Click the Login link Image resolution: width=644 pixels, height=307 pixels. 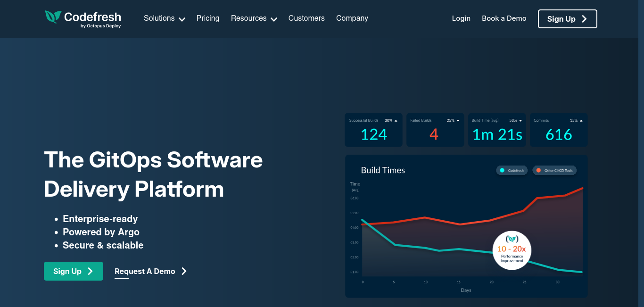[461, 18]
